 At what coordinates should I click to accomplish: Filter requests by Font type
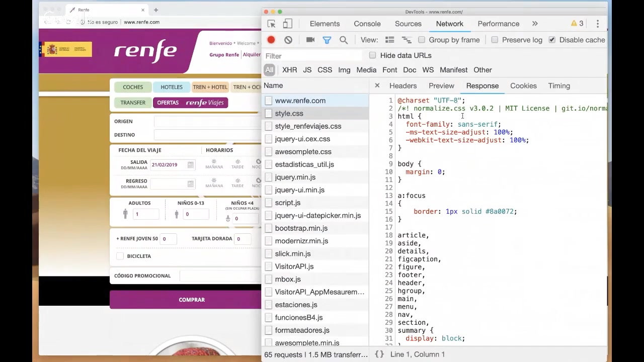389,70
